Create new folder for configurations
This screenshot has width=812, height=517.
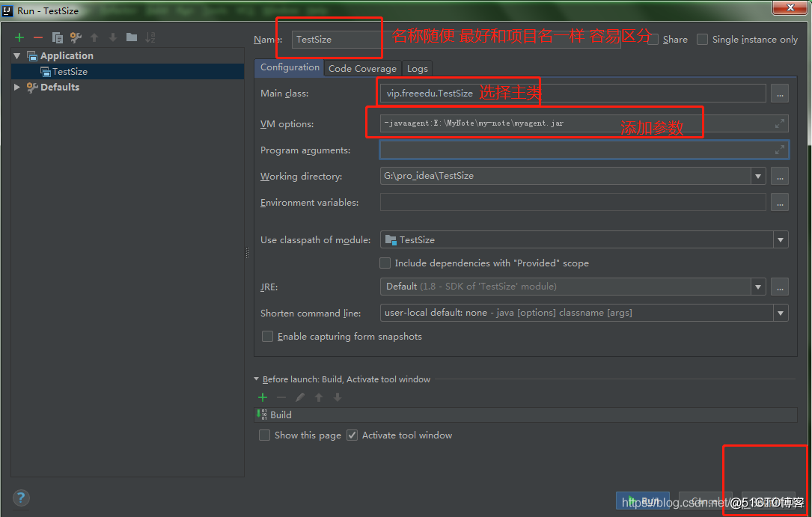132,37
